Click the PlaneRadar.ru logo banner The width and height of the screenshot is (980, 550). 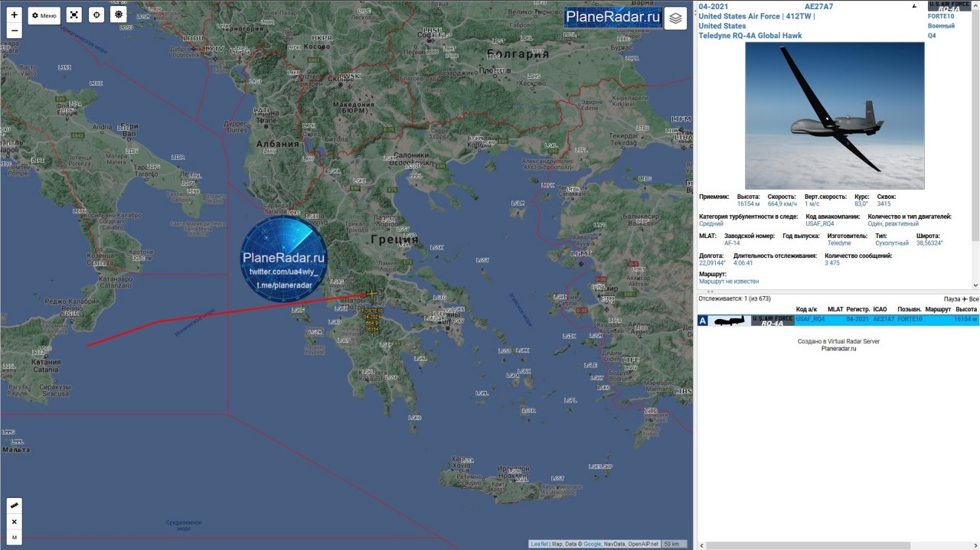coord(612,17)
